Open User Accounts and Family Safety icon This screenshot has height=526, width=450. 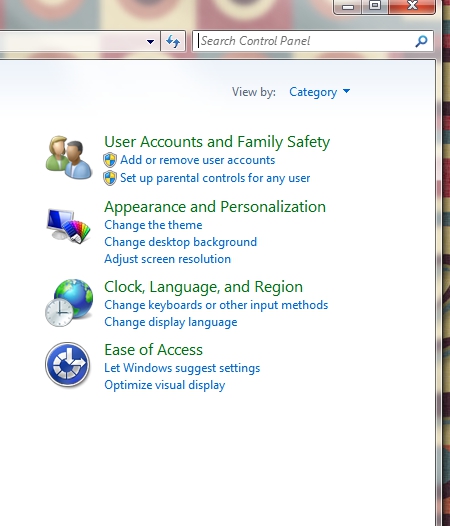click(69, 157)
